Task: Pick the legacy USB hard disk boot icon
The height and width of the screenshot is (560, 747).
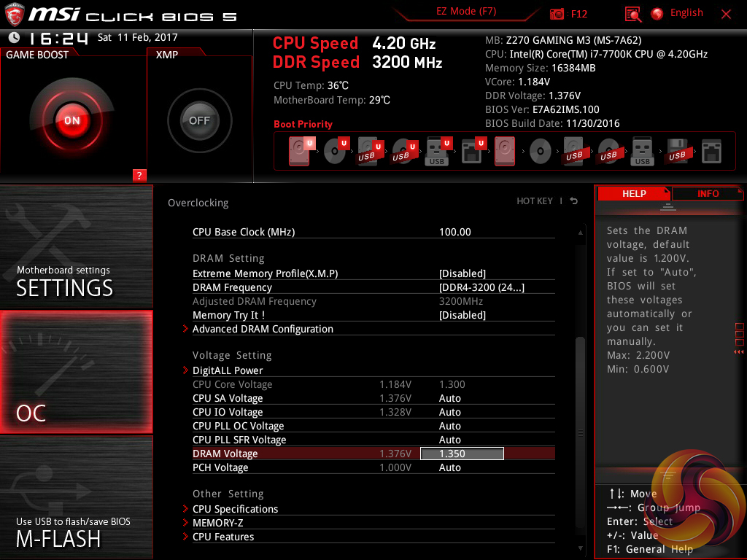Action: click(x=574, y=152)
